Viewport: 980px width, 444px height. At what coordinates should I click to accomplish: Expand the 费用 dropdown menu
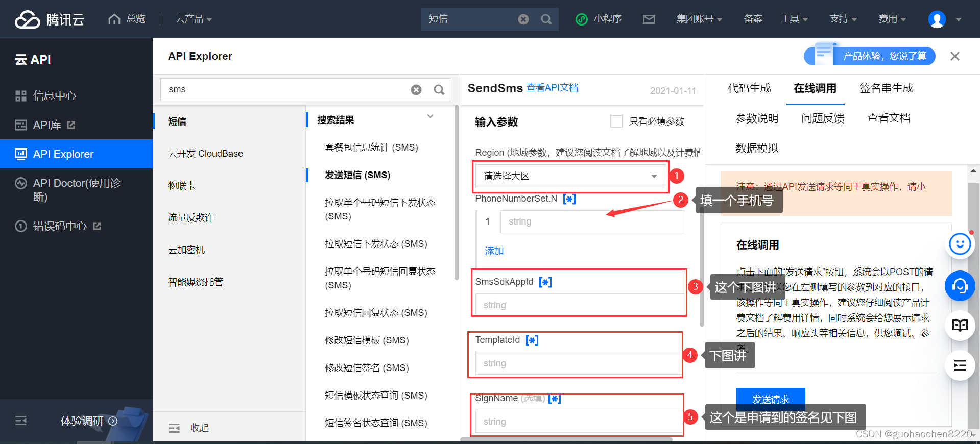[x=892, y=19]
